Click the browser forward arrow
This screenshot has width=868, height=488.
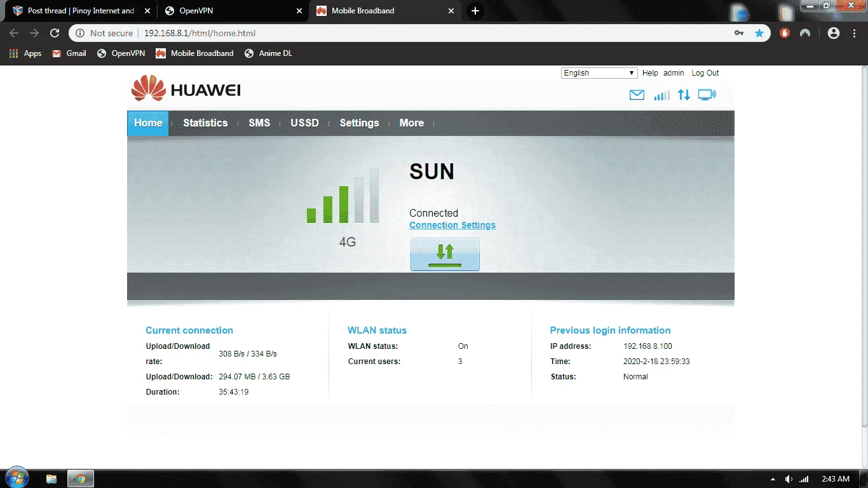(34, 33)
